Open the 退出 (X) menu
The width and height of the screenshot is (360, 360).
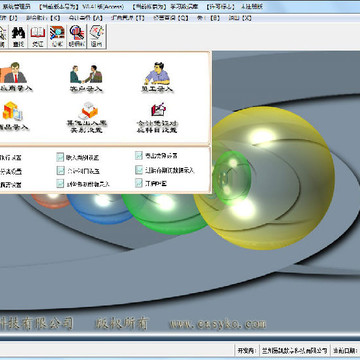[240, 18]
